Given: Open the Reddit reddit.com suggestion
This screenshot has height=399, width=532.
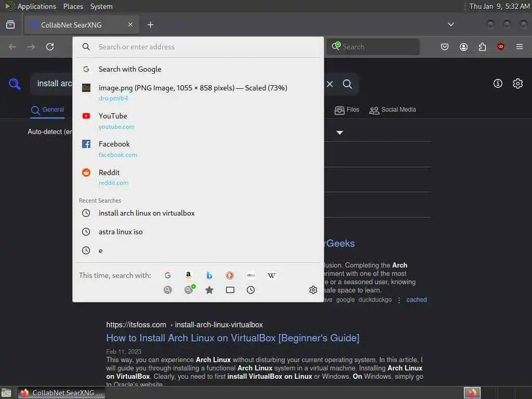Looking at the screenshot, I should pyautogui.click(x=198, y=177).
